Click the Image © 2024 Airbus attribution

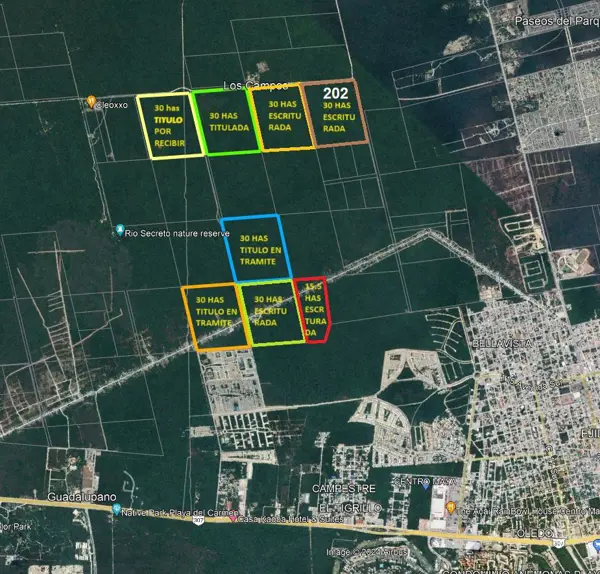pyautogui.click(x=367, y=552)
